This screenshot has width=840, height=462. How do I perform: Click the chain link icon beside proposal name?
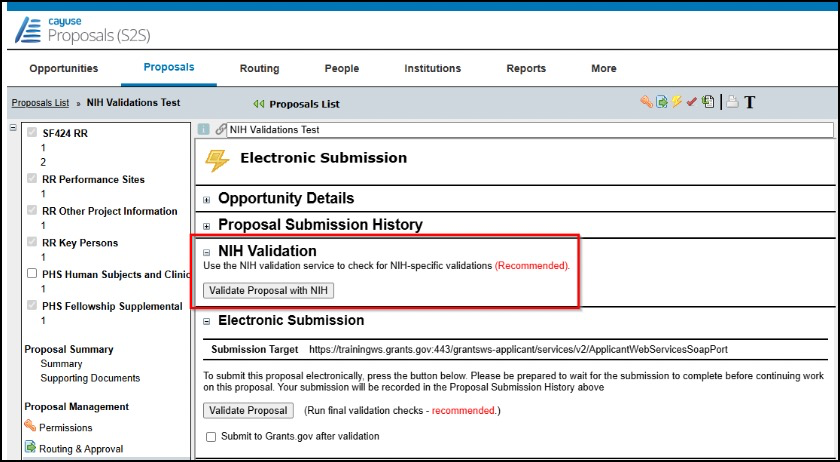tap(220, 129)
